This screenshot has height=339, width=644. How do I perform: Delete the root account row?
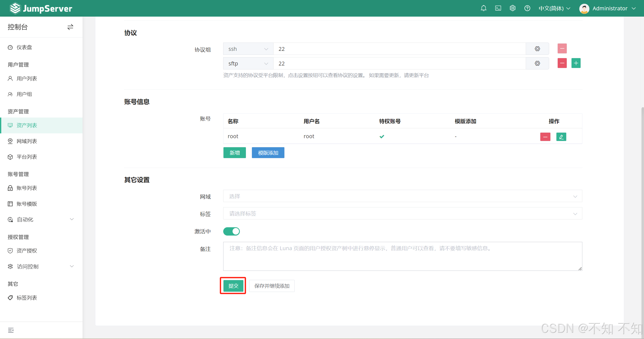pyautogui.click(x=545, y=137)
